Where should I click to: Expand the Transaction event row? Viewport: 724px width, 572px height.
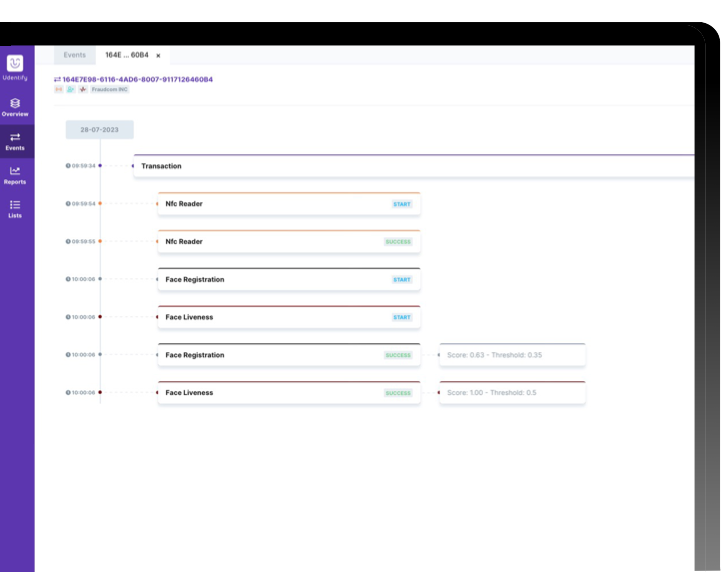point(400,166)
